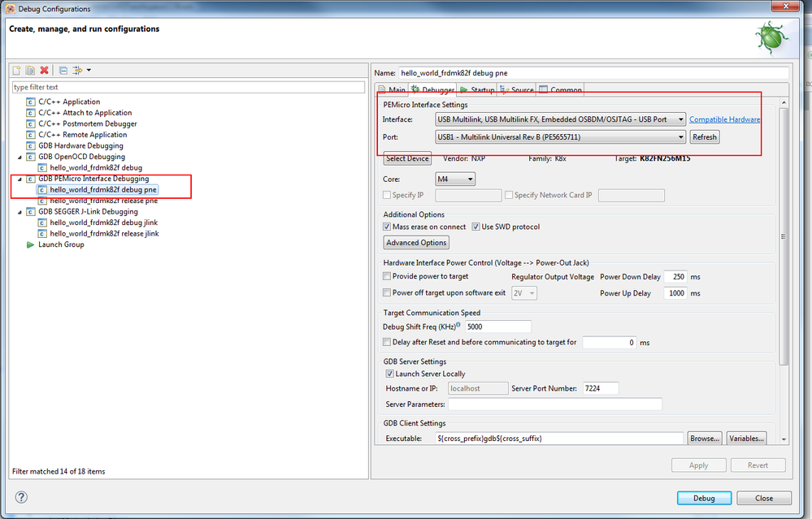Viewport: 812px width, 519px height.
Task: Toggle Launch Server Locally checkbox
Action: 389,374
